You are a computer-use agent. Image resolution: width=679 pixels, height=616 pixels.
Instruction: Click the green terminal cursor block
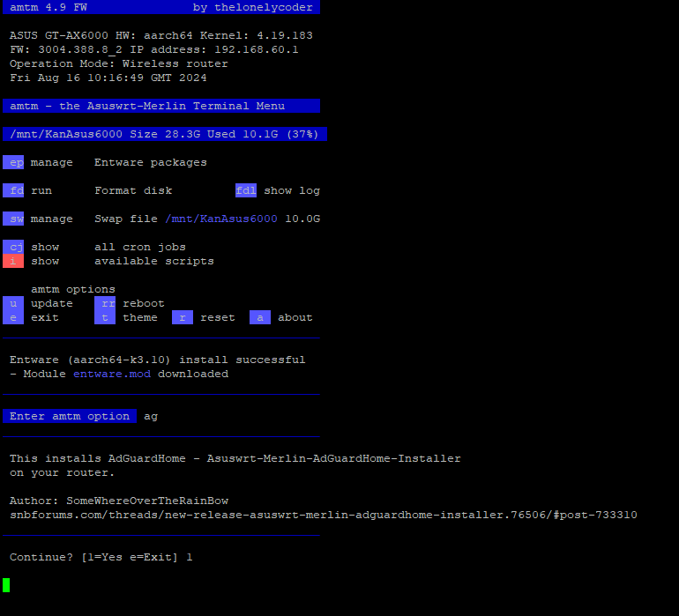[x=6, y=585]
